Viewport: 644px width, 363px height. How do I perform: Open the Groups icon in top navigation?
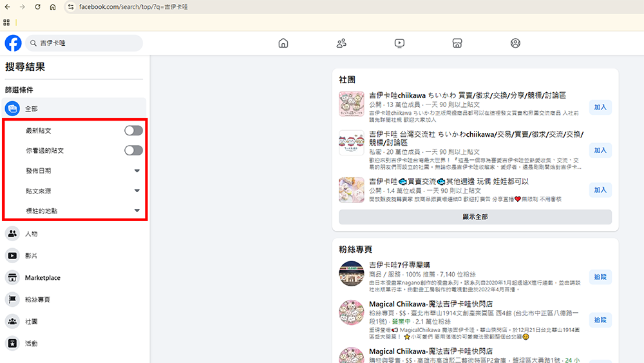click(515, 43)
